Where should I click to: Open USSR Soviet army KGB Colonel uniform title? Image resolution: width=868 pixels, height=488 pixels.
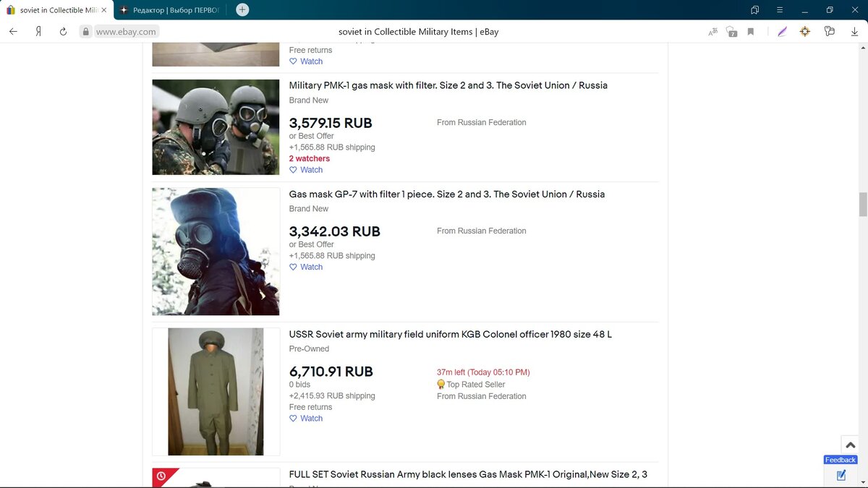coord(451,334)
